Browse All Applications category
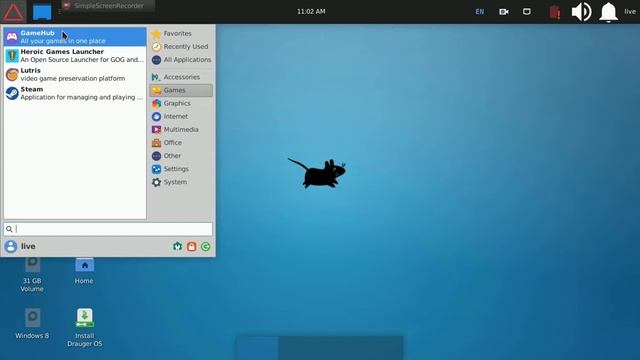Image resolution: width=640 pixels, height=360 pixels. pos(181,60)
